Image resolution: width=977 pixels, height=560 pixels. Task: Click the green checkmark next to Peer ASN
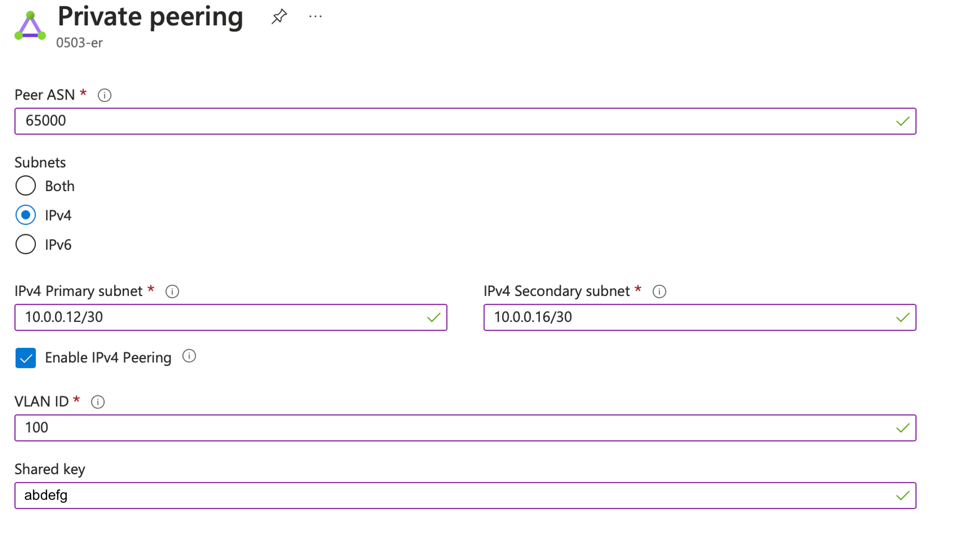coord(902,121)
